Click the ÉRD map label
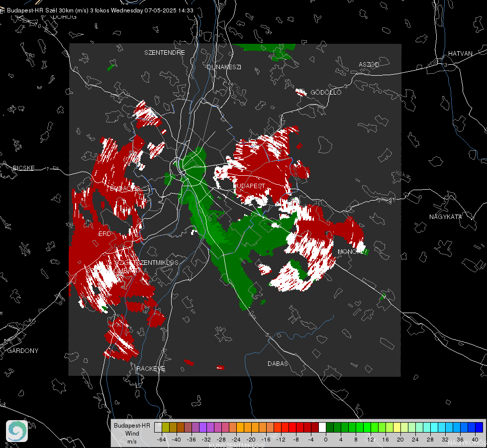The image size is (487, 448). (104, 234)
